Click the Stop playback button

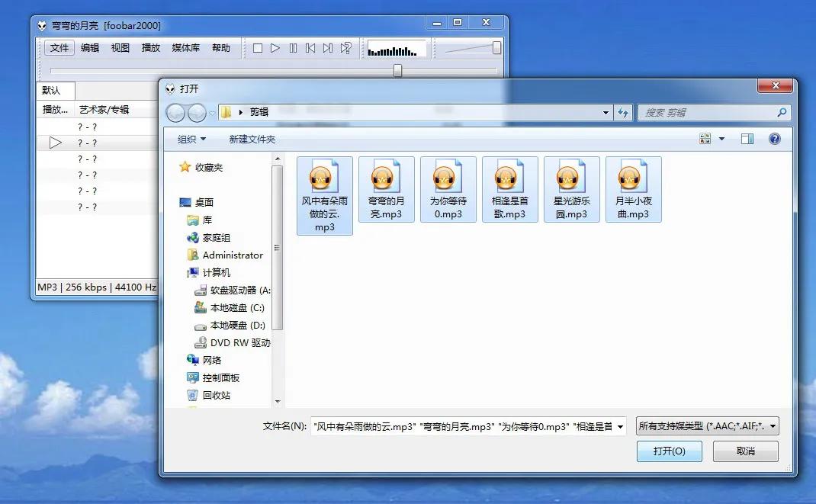pyautogui.click(x=258, y=48)
